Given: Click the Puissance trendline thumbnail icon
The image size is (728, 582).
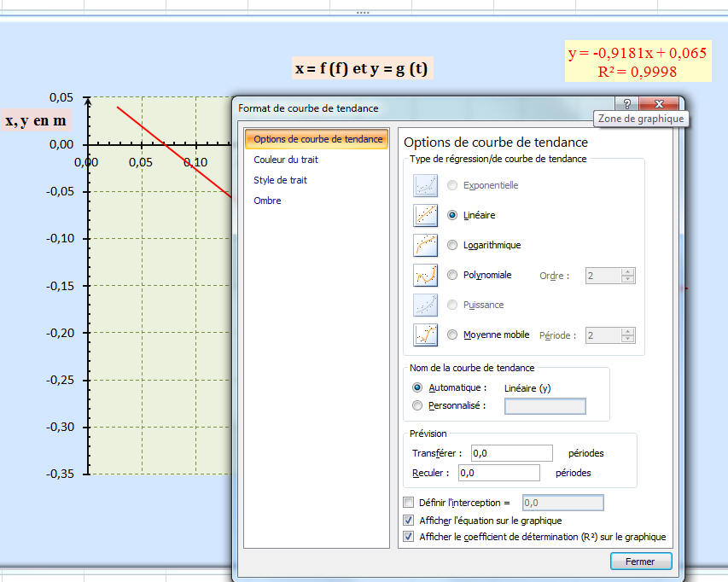Looking at the screenshot, I should 425,305.
